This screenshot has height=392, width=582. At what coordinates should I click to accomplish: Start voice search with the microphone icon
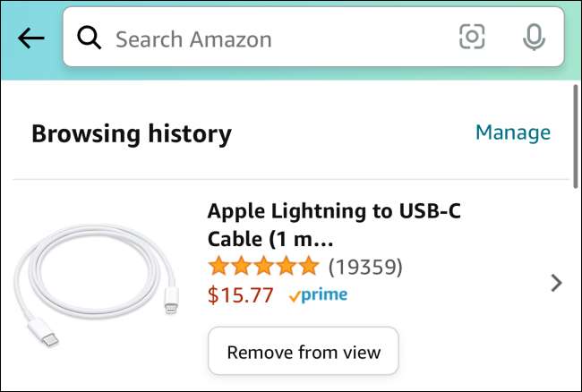(x=534, y=37)
